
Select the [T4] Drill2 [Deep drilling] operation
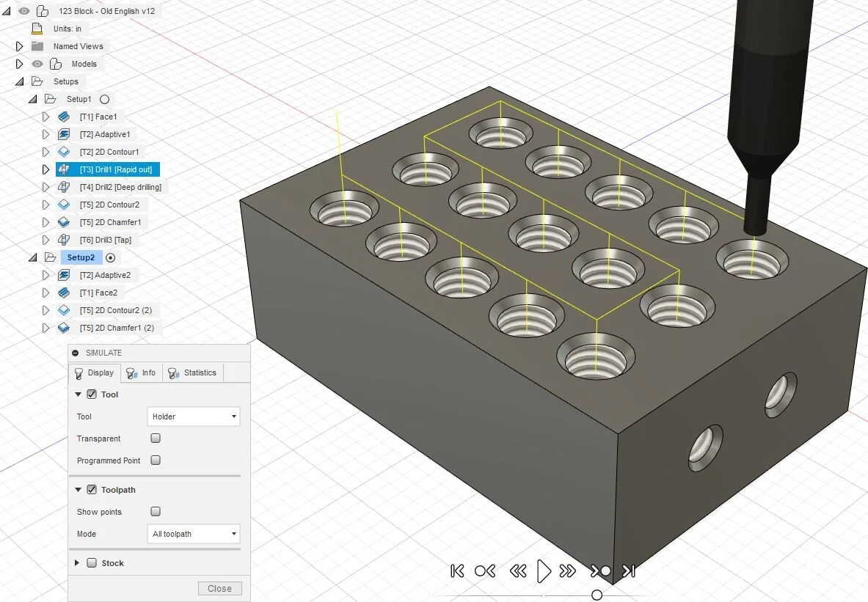point(120,187)
